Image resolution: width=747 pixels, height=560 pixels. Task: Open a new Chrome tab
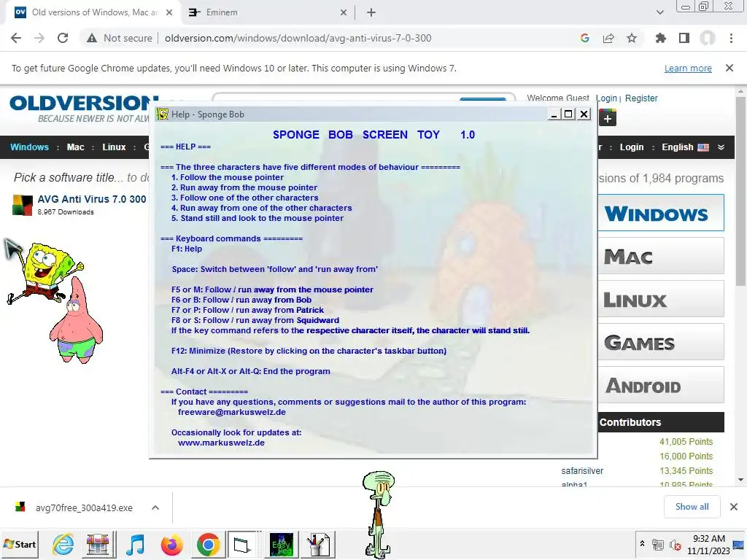(371, 12)
